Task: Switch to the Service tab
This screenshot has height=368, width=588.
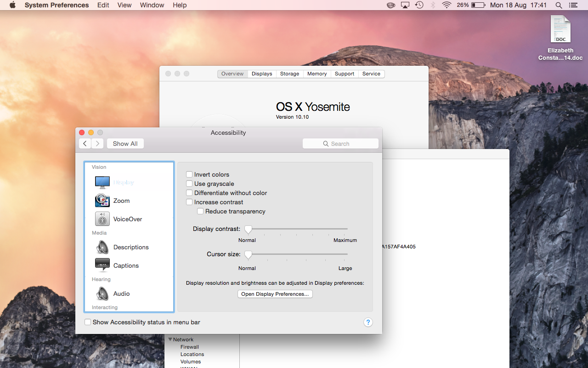Action: pyautogui.click(x=371, y=74)
